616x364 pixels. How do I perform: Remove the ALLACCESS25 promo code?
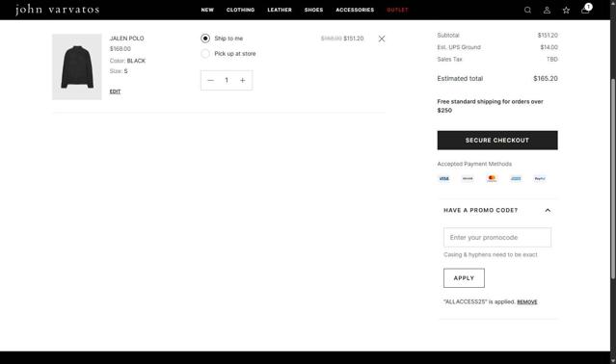point(526,301)
